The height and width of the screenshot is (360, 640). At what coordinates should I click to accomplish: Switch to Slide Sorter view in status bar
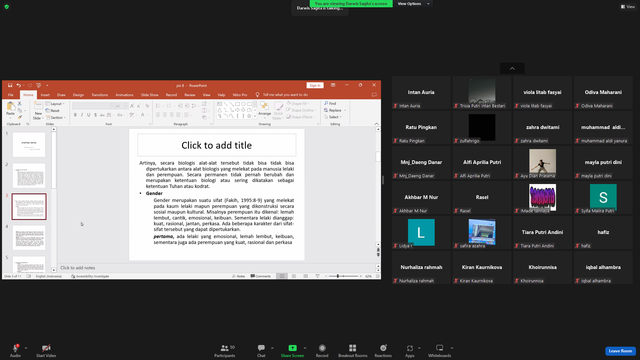coord(293,276)
